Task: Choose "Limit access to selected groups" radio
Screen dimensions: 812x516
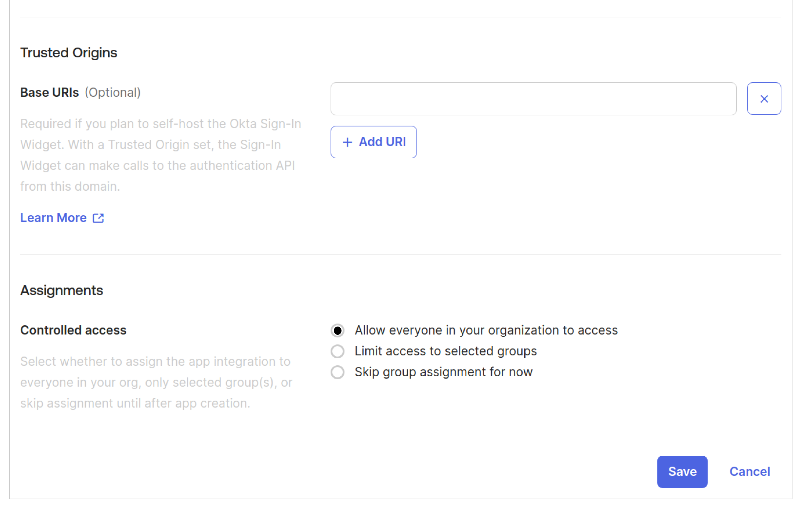Action: tap(337, 351)
